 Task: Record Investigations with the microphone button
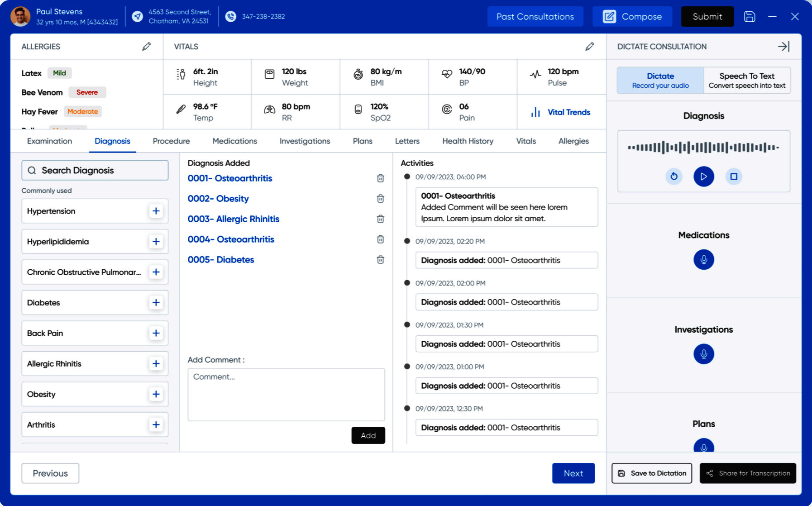click(x=703, y=354)
